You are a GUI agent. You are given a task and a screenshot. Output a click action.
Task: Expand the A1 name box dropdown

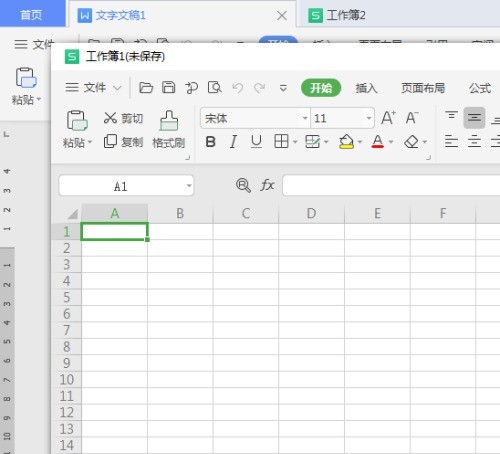click(x=189, y=185)
